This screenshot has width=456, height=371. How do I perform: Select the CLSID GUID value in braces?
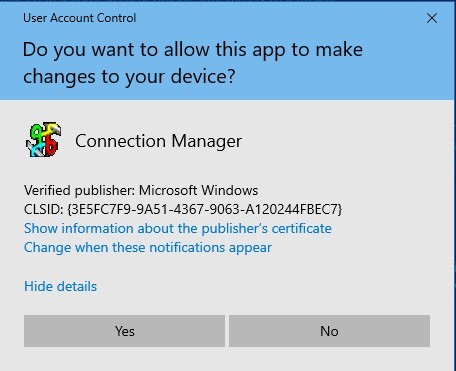coord(205,210)
